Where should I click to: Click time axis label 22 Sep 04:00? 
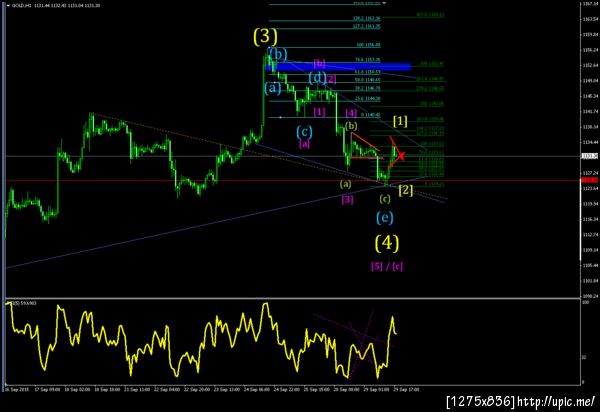tap(167, 390)
